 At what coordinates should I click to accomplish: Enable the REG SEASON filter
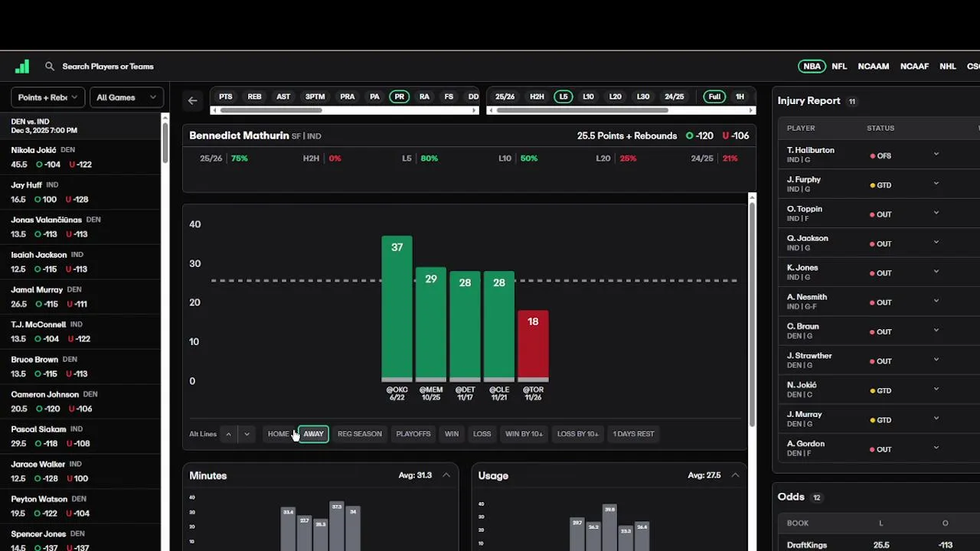360,434
